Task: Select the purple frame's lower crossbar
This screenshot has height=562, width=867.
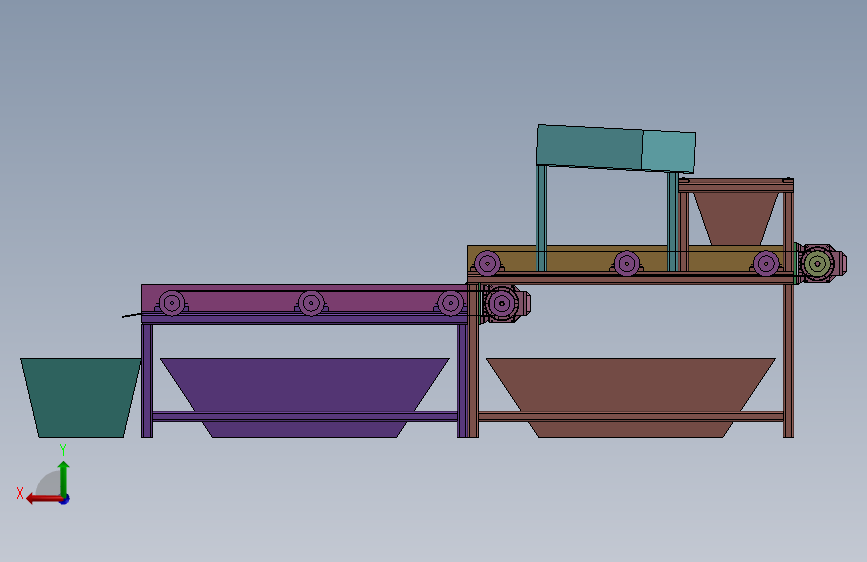Action: pos(305,417)
